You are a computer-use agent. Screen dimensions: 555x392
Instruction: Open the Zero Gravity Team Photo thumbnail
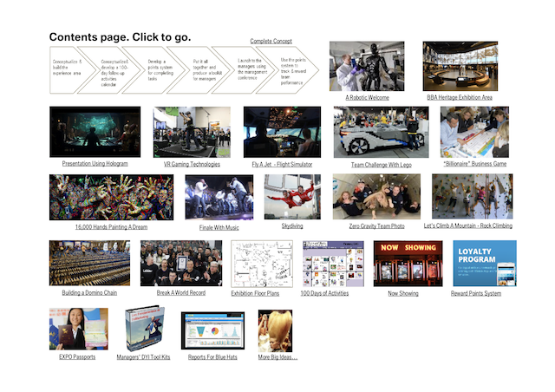tap(376, 196)
